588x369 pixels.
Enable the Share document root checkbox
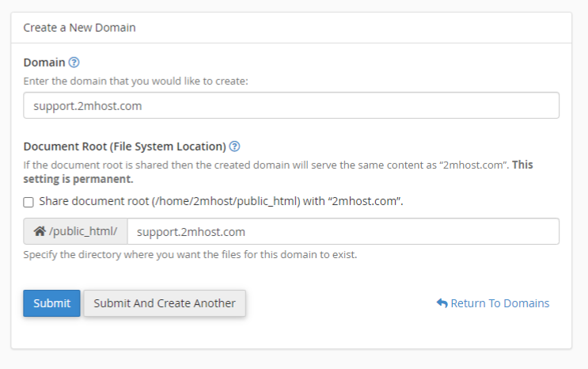(28, 202)
